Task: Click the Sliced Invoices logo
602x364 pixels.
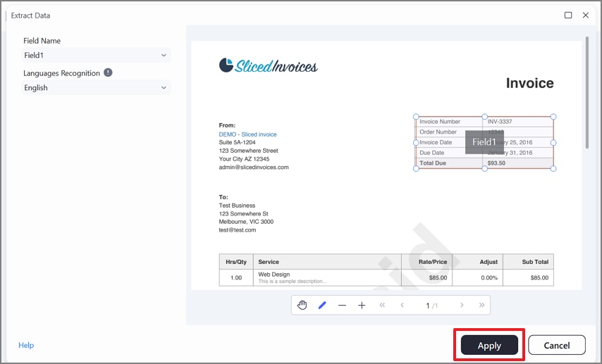Action: click(x=269, y=66)
